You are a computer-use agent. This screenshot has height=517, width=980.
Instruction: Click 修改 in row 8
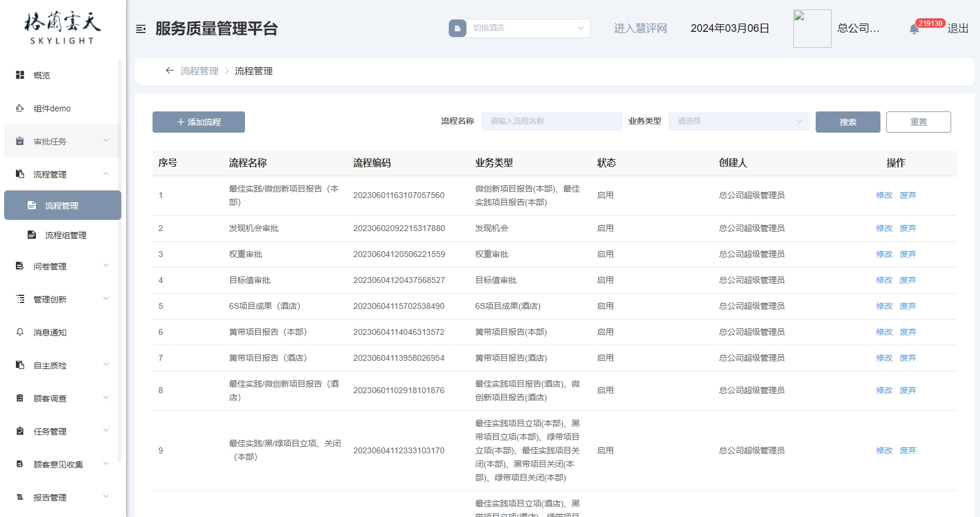(884, 390)
